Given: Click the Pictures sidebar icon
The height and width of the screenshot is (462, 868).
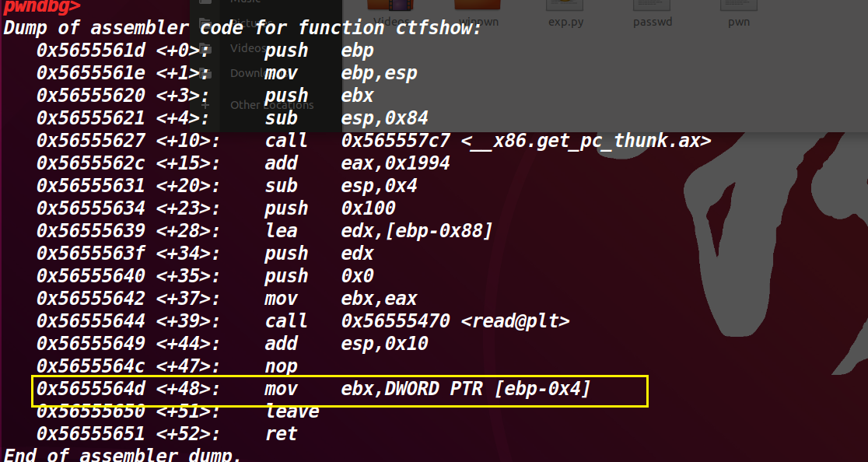Looking at the screenshot, I should tap(205, 22).
